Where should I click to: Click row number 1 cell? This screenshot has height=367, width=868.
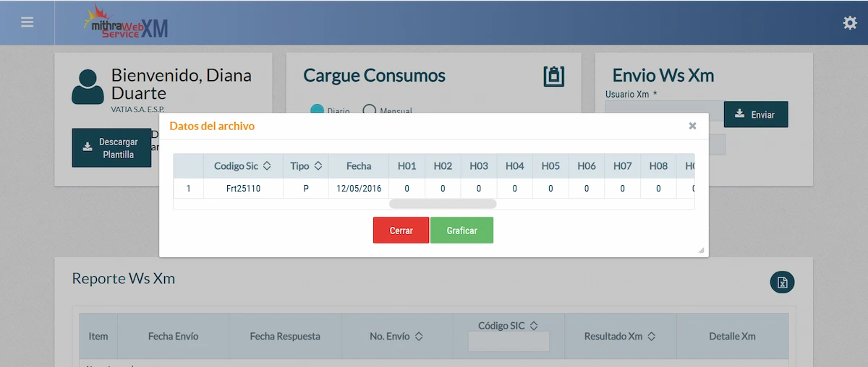189,189
